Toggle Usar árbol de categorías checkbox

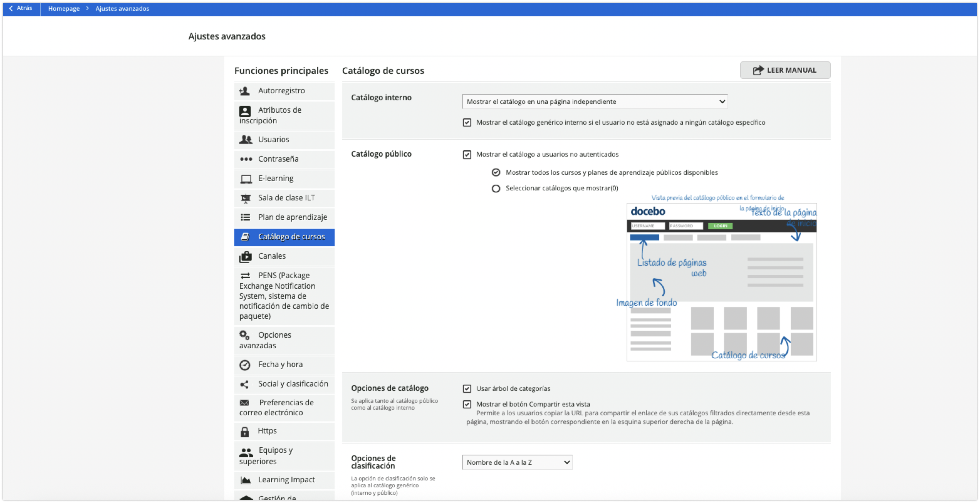click(467, 389)
